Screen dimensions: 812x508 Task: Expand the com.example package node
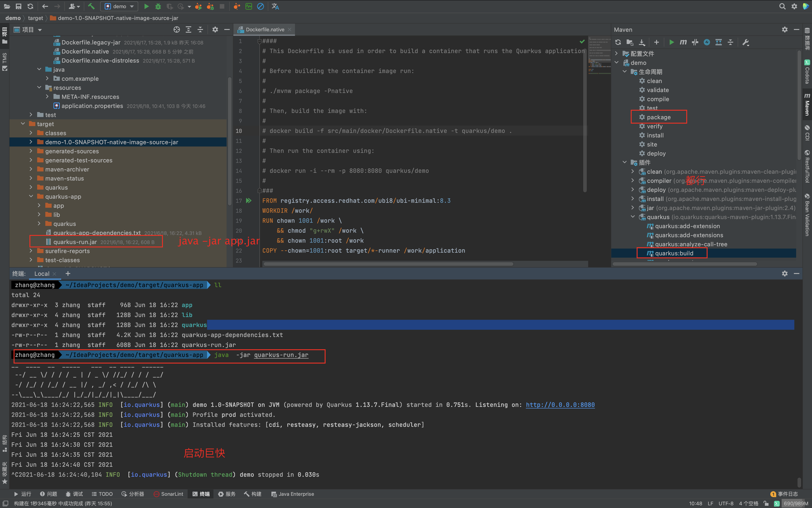coord(47,79)
